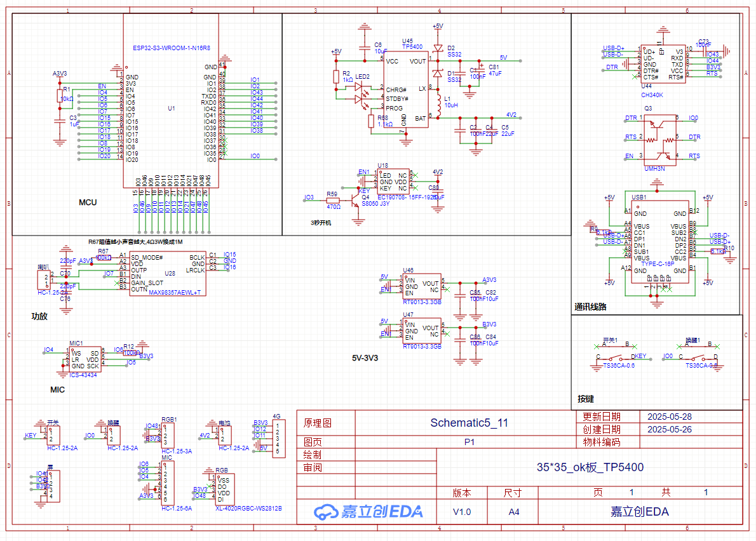Click the 更新日期 field label
756x541 pixels.
pyautogui.click(x=601, y=417)
